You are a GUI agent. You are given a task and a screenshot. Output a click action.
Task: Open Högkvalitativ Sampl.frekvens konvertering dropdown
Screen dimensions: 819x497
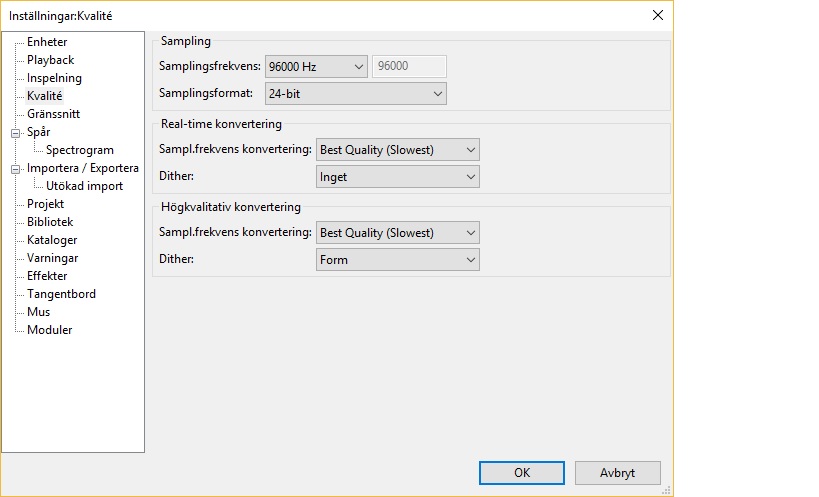pos(397,233)
